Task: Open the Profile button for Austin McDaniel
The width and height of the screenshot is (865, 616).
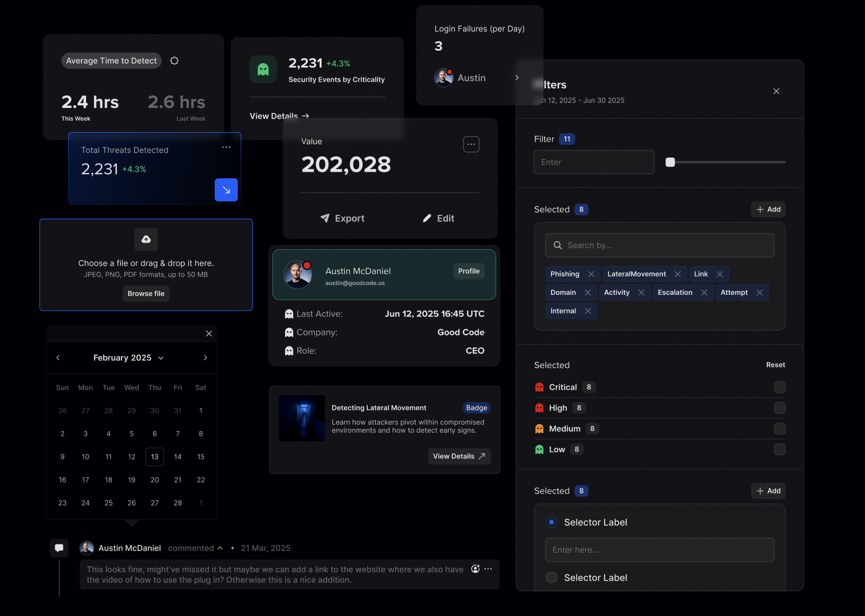Action: [x=468, y=271]
